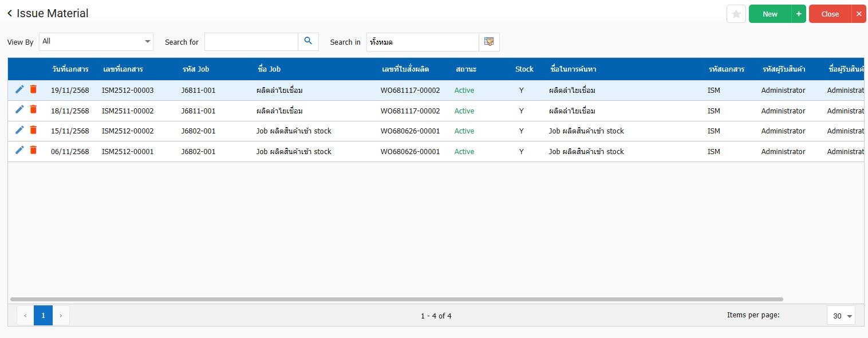The width and height of the screenshot is (868, 338).
Task: Delete document ISM2512-00001 using trash icon
Action: click(x=33, y=151)
